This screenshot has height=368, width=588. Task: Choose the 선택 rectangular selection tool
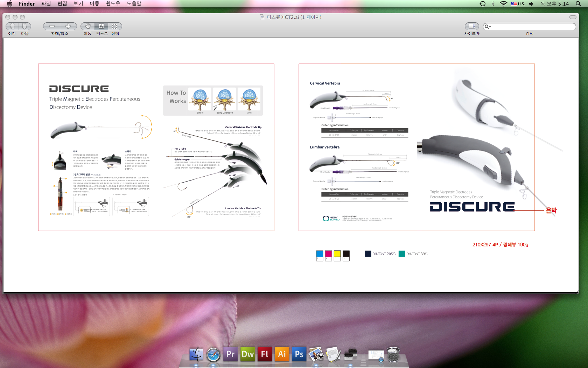click(x=115, y=26)
